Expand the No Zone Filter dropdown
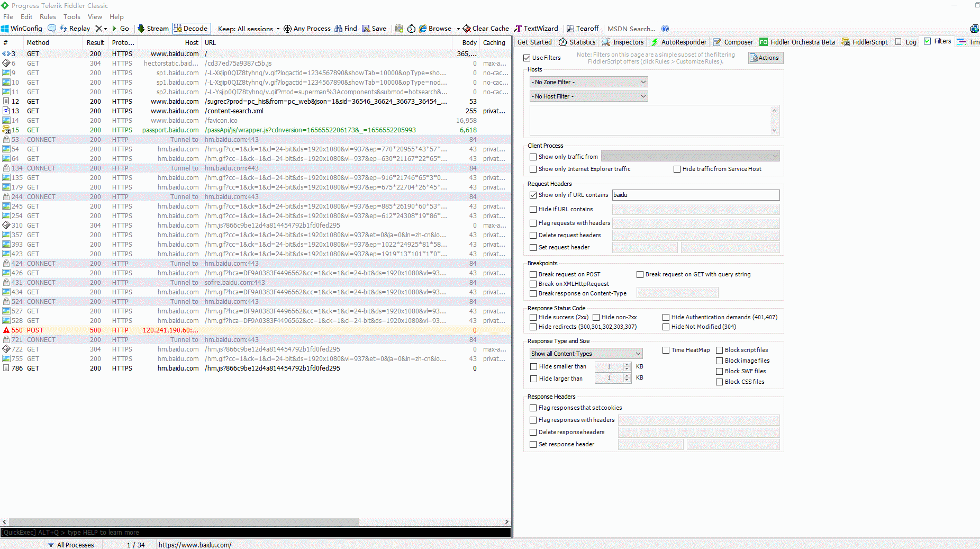The width and height of the screenshot is (980, 549). pyautogui.click(x=588, y=82)
